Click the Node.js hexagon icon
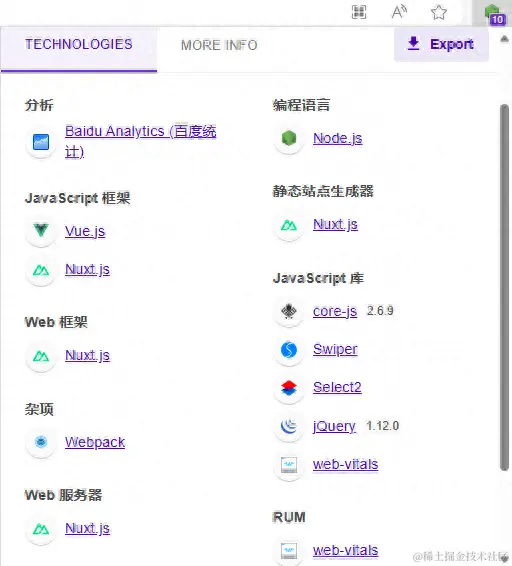The width and height of the screenshot is (512, 566). pyautogui.click(x=289, y=138)
